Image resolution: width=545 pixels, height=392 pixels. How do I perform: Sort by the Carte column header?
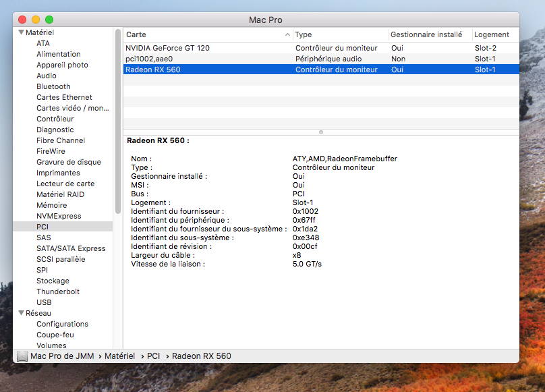pos(208,34)
